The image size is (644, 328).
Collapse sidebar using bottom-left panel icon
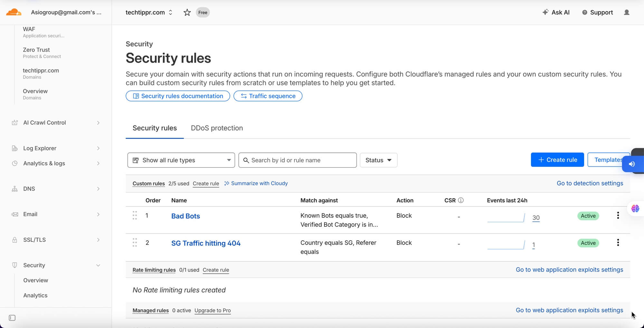[x=12, y=318]
